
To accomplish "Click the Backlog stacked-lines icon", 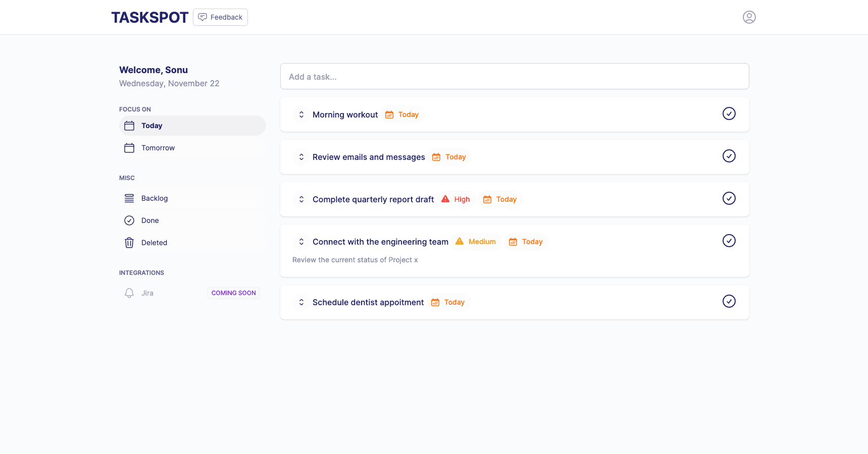I will point(129,198).
